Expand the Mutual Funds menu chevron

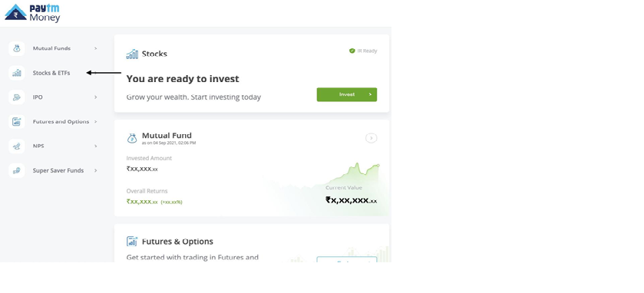click(96, 48)
